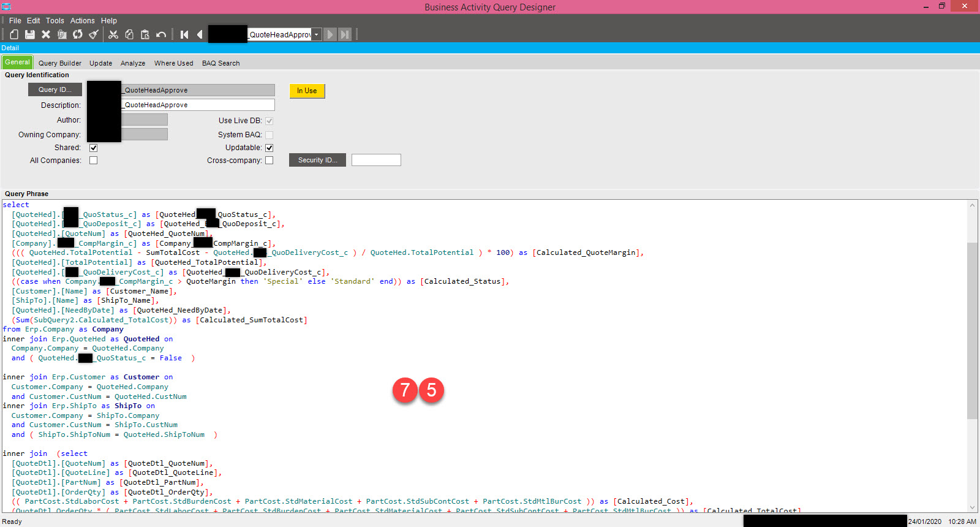Switch to the Update tab
This screenshot has height=527, width=980.
(101, 63)
